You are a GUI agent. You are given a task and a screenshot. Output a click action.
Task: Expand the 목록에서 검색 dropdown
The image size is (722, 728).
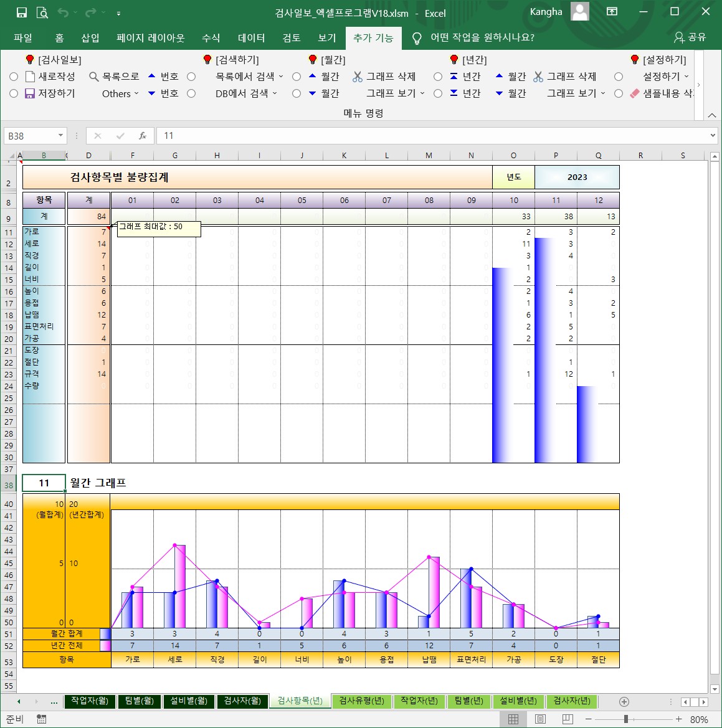tap(281, 77)
